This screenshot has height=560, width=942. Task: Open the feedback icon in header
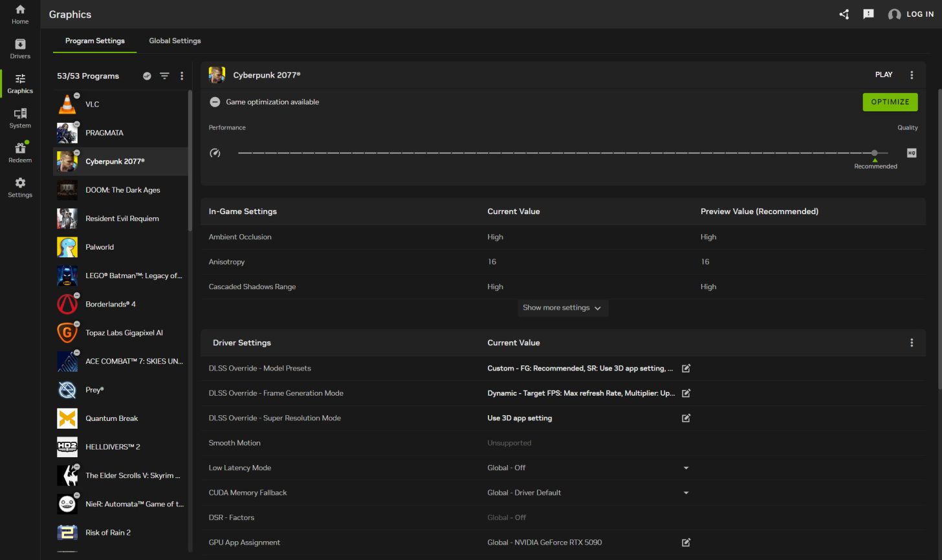pos(868,14)
